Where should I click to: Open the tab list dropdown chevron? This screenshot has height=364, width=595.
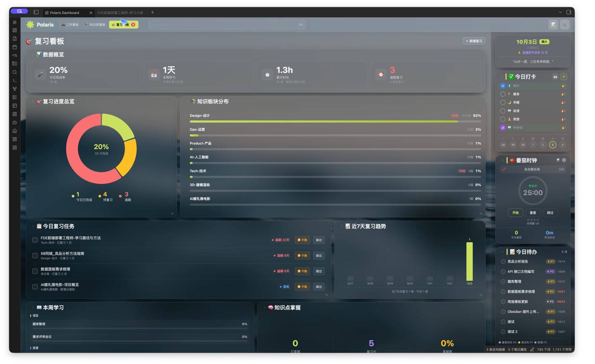click(x=560, y=12)
